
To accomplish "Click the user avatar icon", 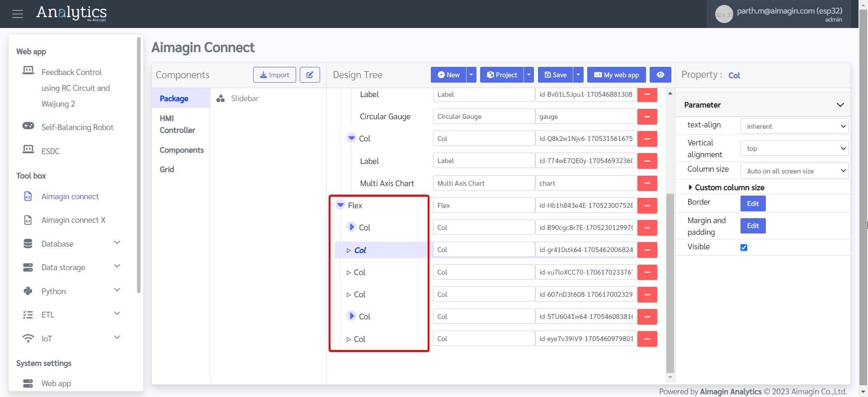I will [x=724, y=14].
